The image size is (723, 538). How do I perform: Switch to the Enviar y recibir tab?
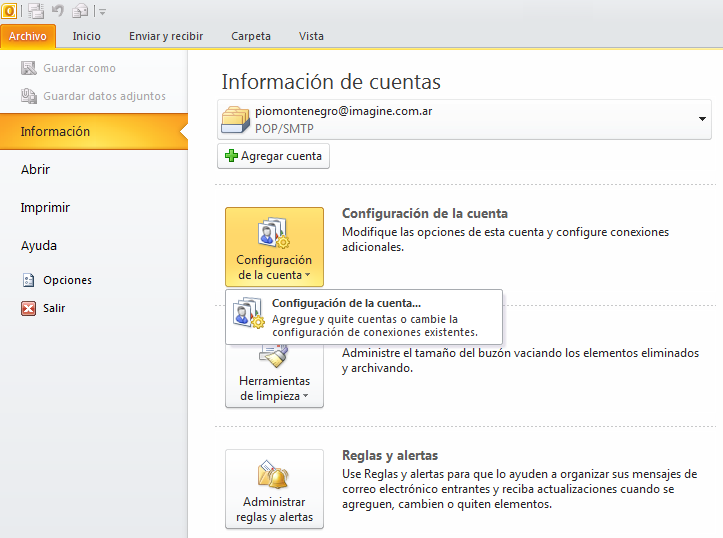click(166, 36)
